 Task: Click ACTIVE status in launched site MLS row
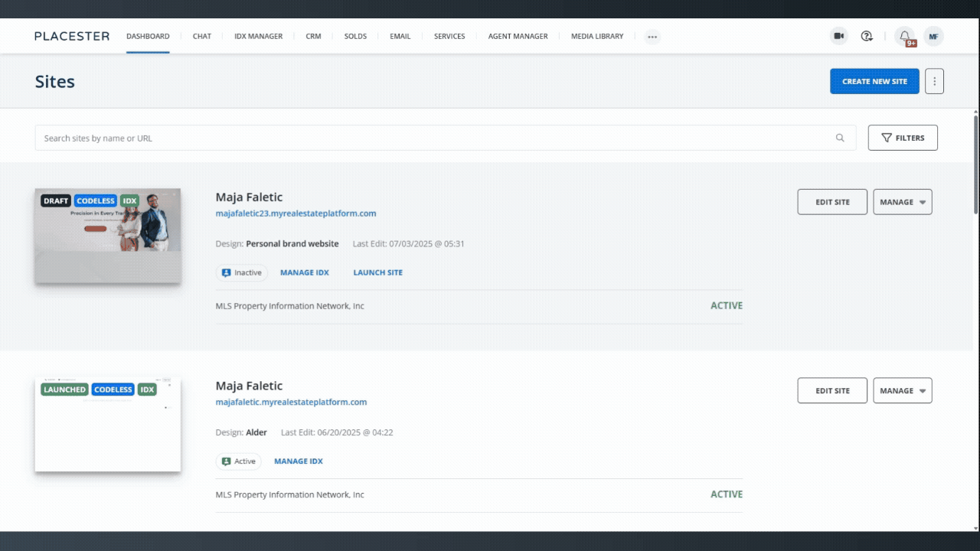click(x=727, y=494)
